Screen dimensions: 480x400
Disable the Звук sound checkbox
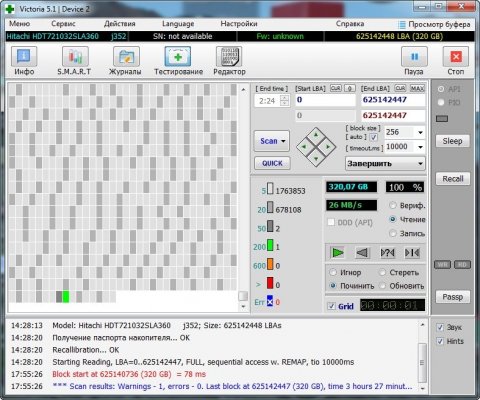click(x=440, y=327)
